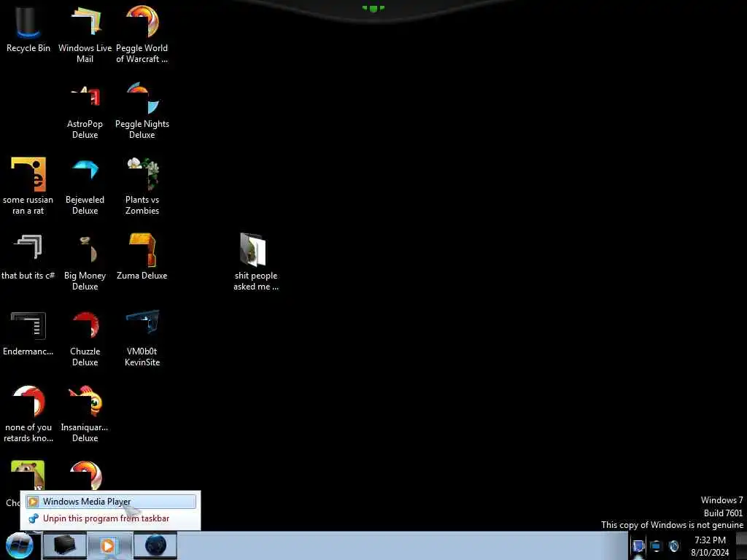This screenshot has height=560, width=747.
Task: Select 'none of you' desktop icon
Action: pyautogui.click(x=28, y=414)
